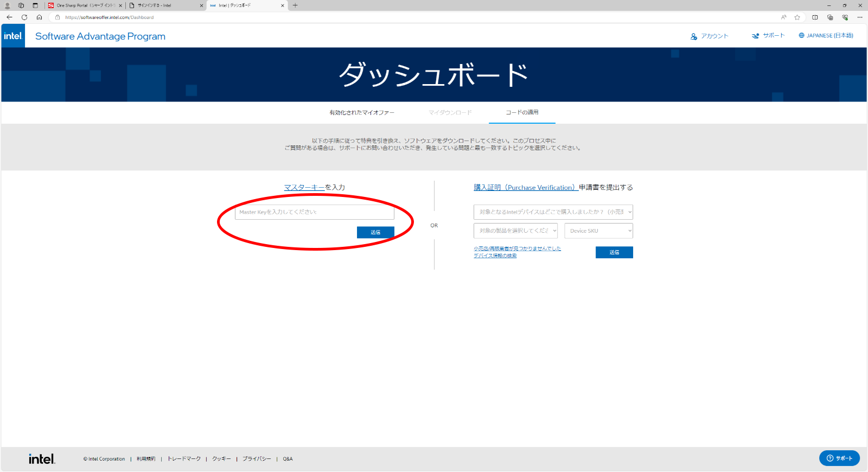Open the 有効化されたマイオファー tab
Image resolution: width=868 pixels, height=472 pixels.
point(362,113)
